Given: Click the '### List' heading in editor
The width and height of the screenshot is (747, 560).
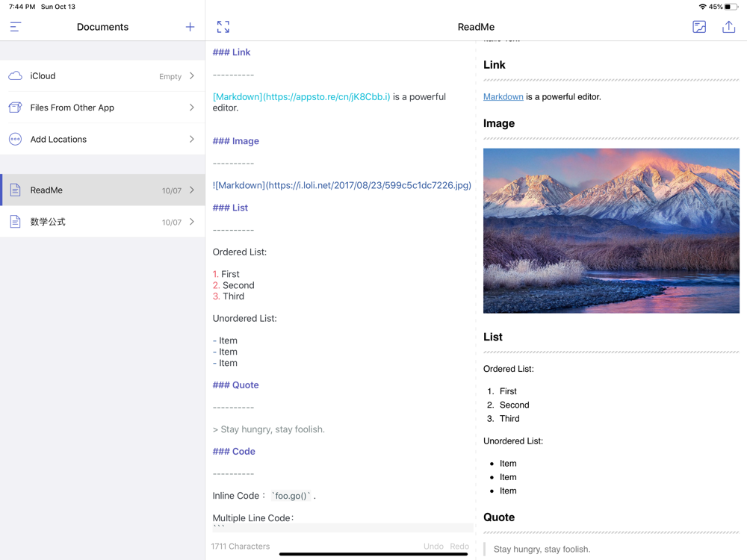Looking at the screenshot, I should click(x=230, y=208).
